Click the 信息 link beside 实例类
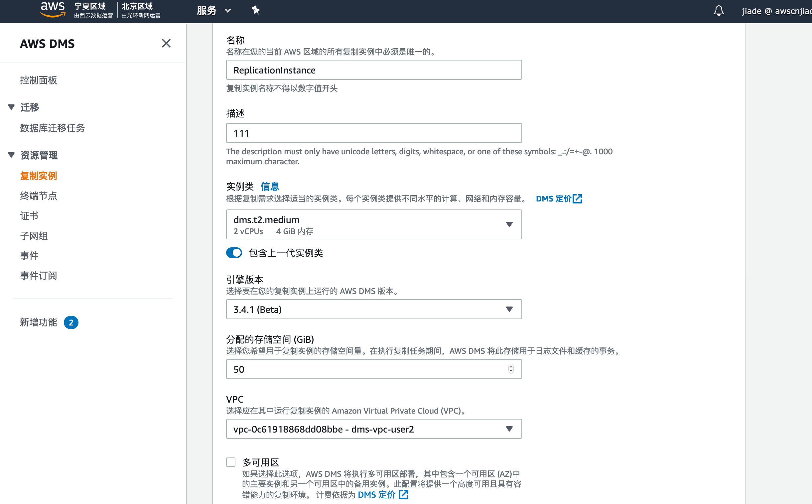Screen dimensions: 812x504 tap(270, 186)
